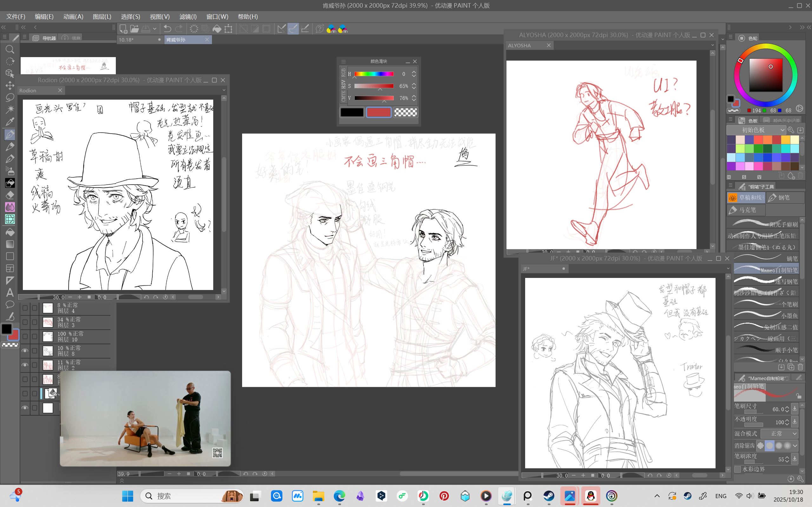Click the Eyedropper tool
The width and height of the screenshot is (812, 507).
[x=10, y=122]
